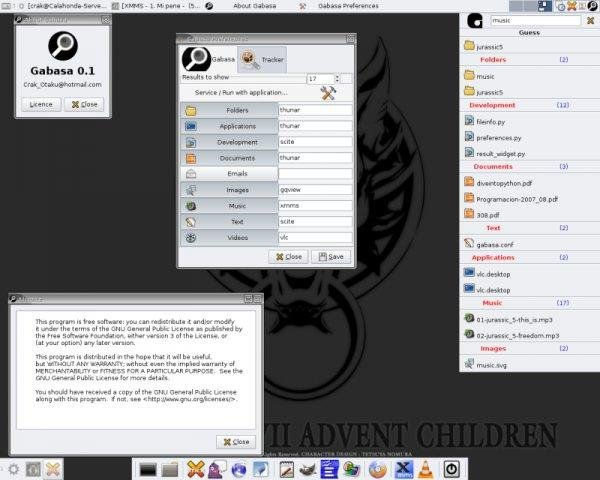Open fileinfo.py result
This screenshot has height=480, width=600.
click(x=484, y=121)
